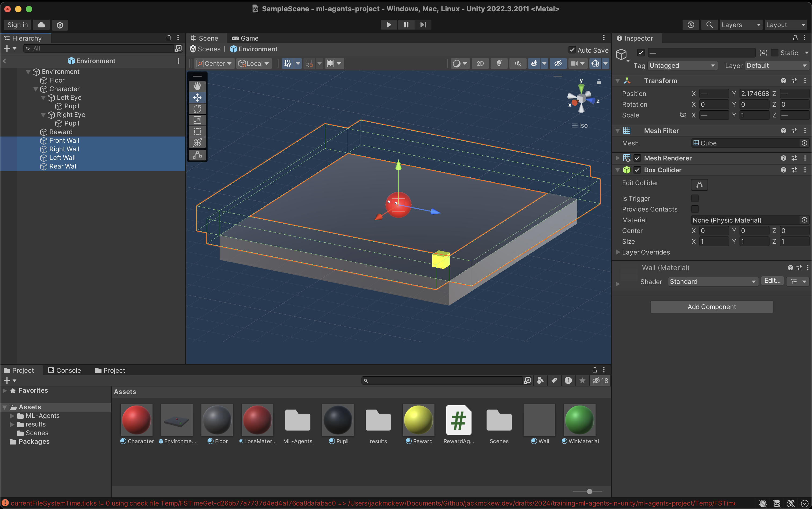
Task: Click the Pause button
Action: (406, 24)
